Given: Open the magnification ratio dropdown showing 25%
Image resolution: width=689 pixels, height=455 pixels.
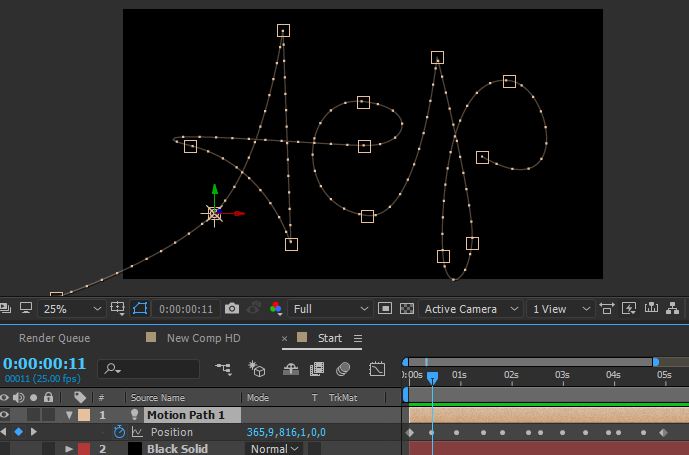Looking at the screenshot, I should pyautogui.click(x=71, y=309).
